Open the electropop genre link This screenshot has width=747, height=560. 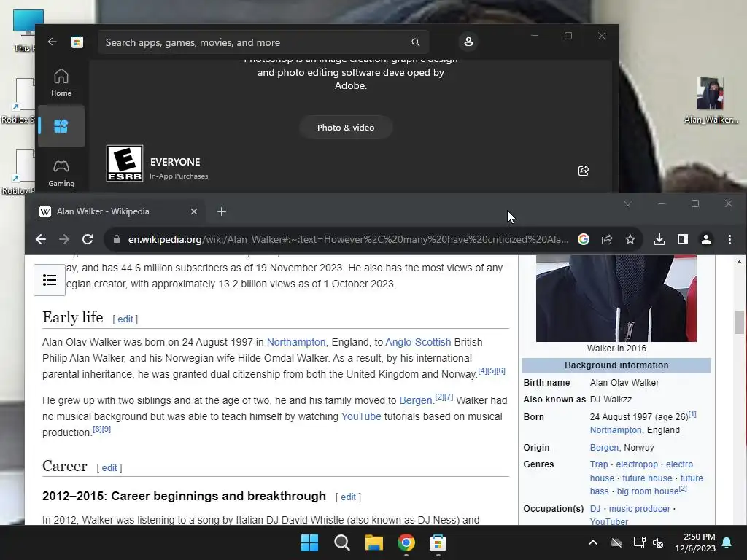(x=636, y=464)
